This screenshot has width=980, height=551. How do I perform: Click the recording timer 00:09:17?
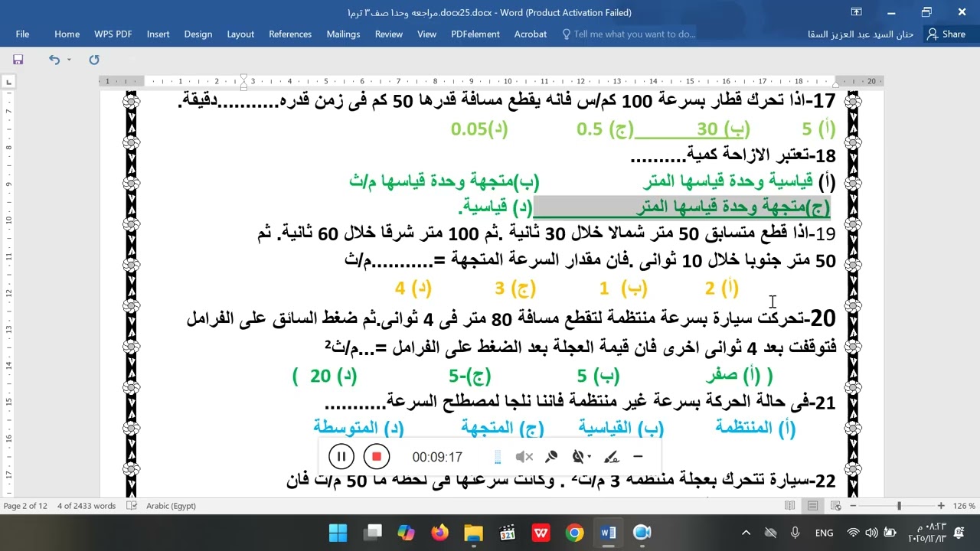437,457
